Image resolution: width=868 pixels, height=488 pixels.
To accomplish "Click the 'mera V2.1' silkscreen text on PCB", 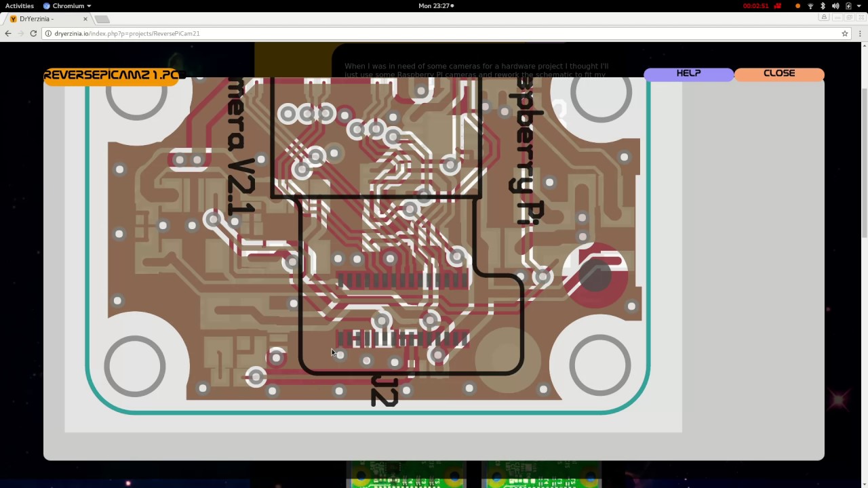I will tap(242, 146).
